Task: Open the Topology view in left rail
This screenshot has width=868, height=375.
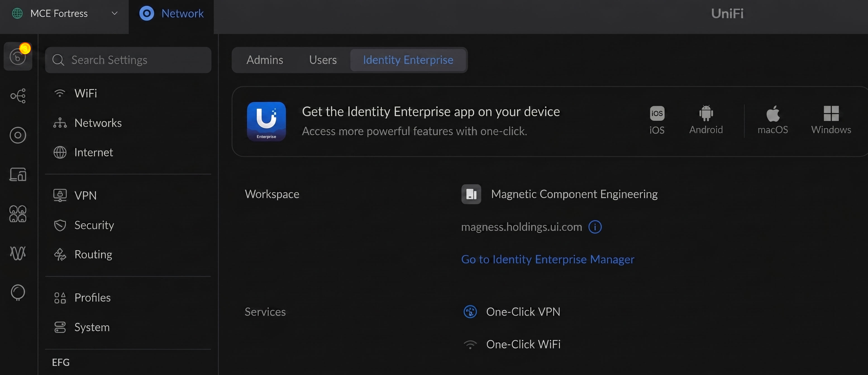Action: (18, 96)
